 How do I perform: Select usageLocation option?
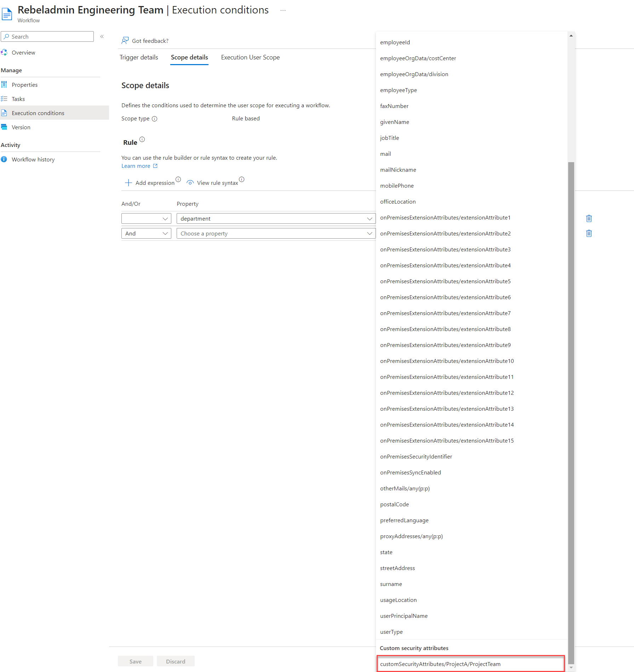[x=472, y=600]
